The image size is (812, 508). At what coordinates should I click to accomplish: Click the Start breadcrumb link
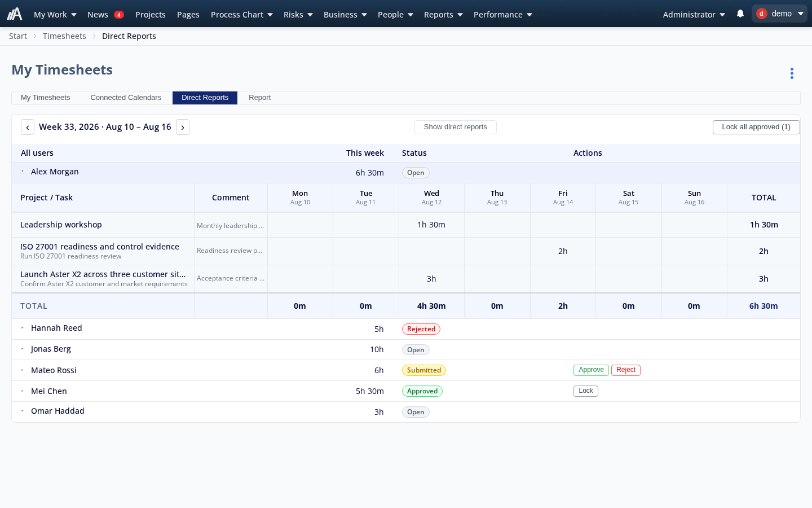click(x=18, y=36)
